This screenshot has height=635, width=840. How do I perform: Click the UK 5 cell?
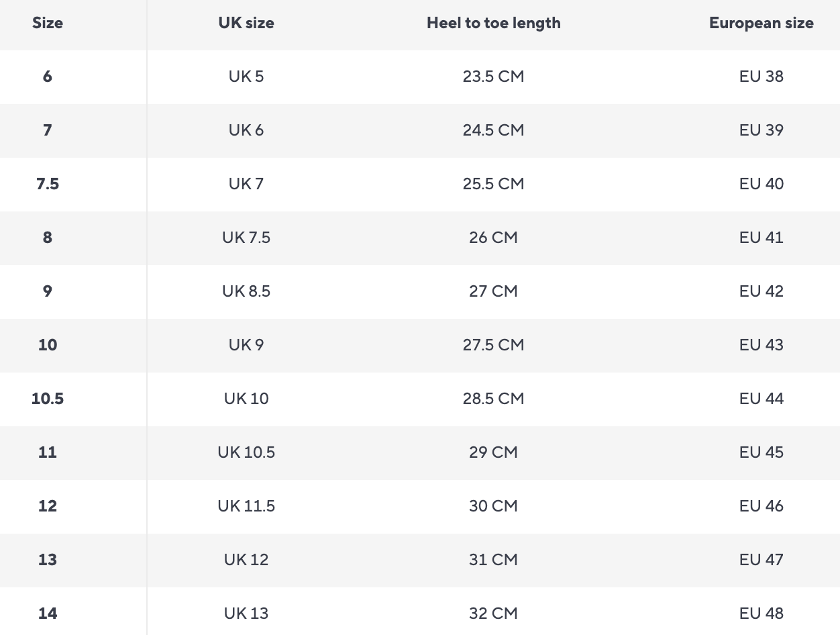click(x=246, y=77)
